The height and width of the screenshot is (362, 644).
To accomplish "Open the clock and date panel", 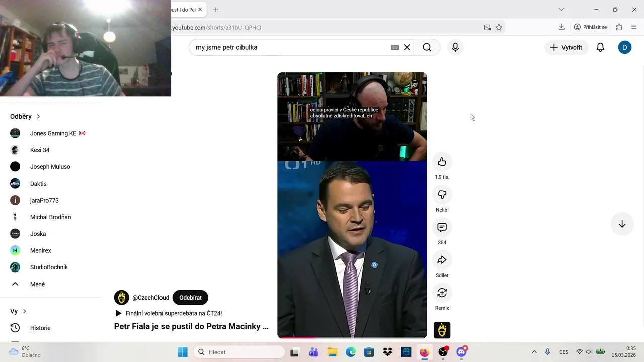I will [x=624, y=352].
